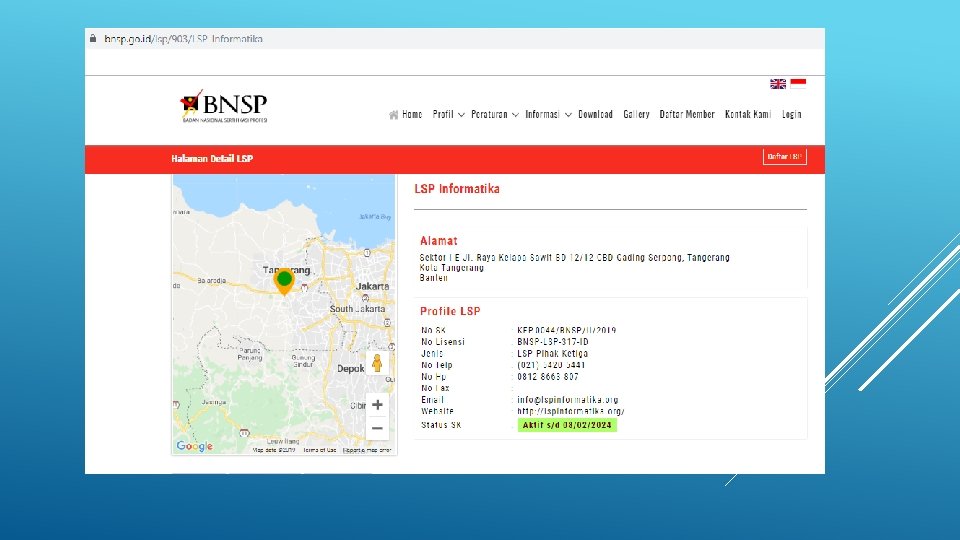Image resolution: width=960 pixels, height=540 pixels.
Task: Click the Daftar LSP button in the red banner
Action: pyautogui.click(x=784, y=157)
